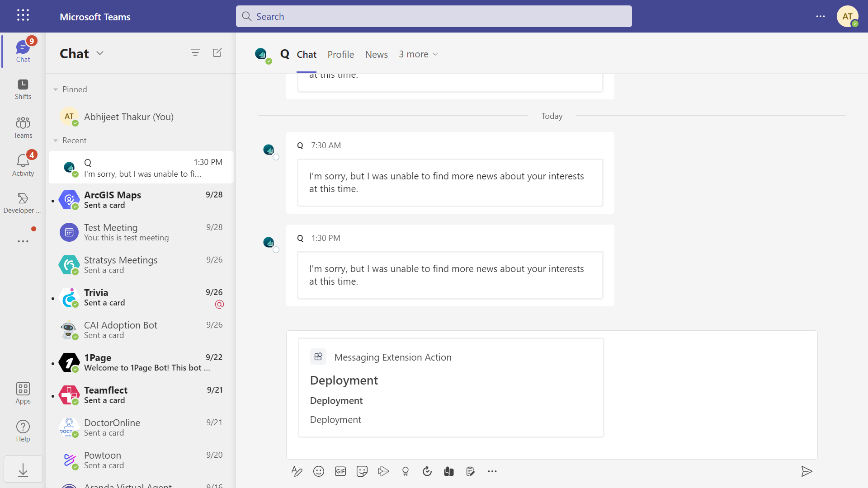This screenshot has height=488, width=868.
Task: Open the Trivia chat
Action: (141, 297)
